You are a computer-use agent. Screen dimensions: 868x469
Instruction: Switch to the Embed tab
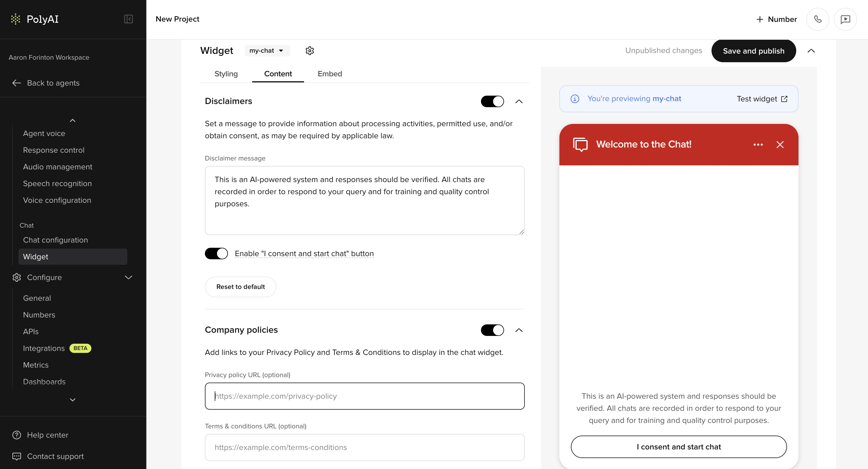330,74
